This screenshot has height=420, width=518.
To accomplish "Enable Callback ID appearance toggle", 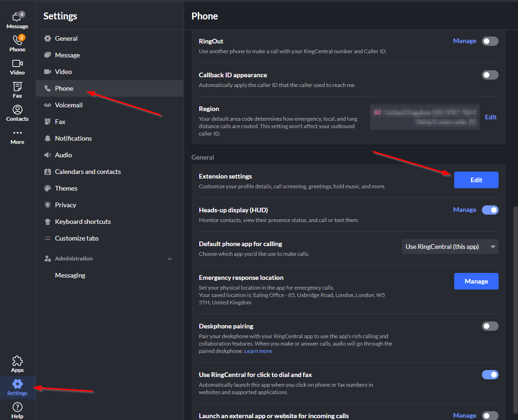I will (x=490, y=75).
